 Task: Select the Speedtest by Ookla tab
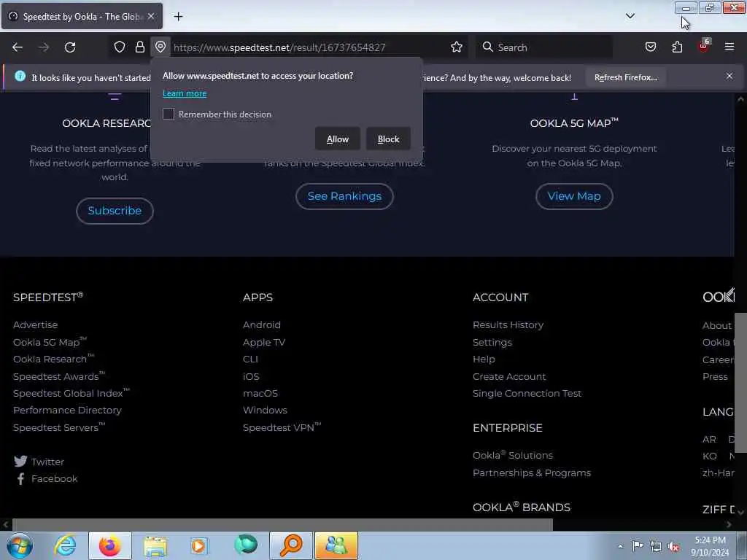pyautogui.click(x=82, y=17)
